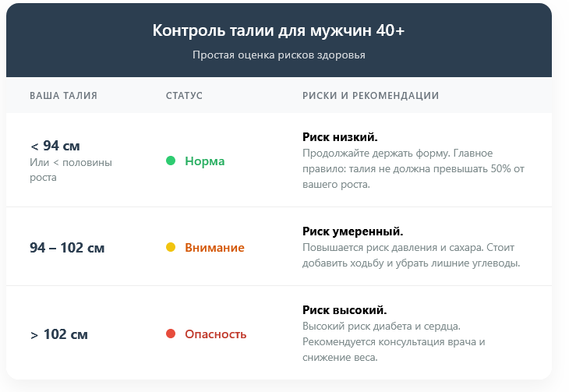Select the "94 – 102 см" waist value
Image resolution: width=569 pixels, height=392 pixels.
[x=67, y=248]
